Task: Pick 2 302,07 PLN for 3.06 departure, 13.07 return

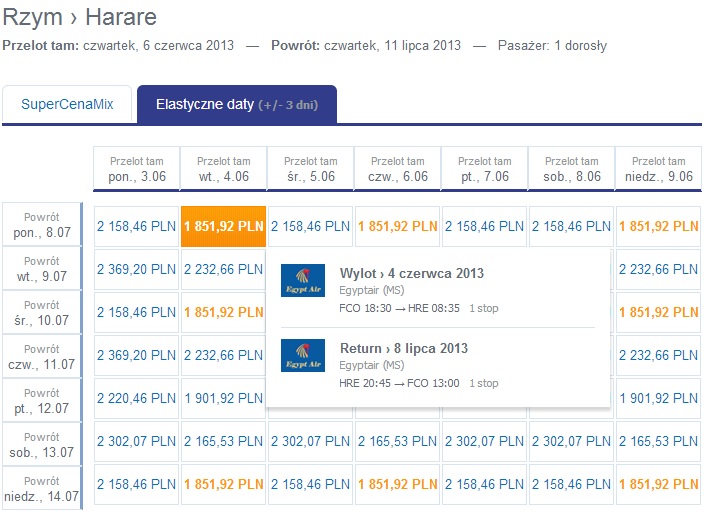Action: pos(136,441)
